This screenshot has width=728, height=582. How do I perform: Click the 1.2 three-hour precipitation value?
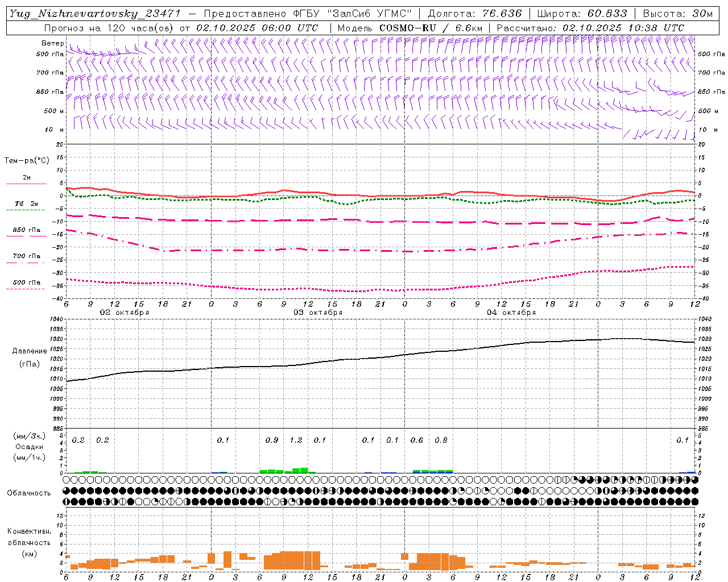point(296,440)
